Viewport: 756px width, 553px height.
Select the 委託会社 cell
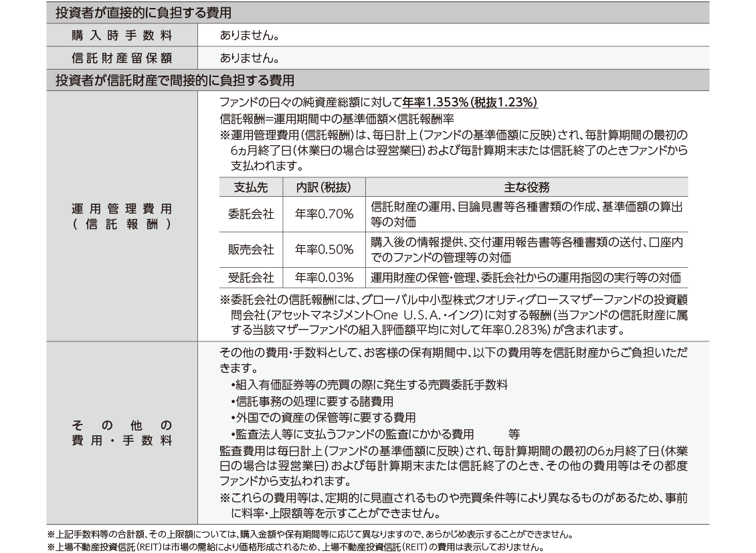(250, 214)
